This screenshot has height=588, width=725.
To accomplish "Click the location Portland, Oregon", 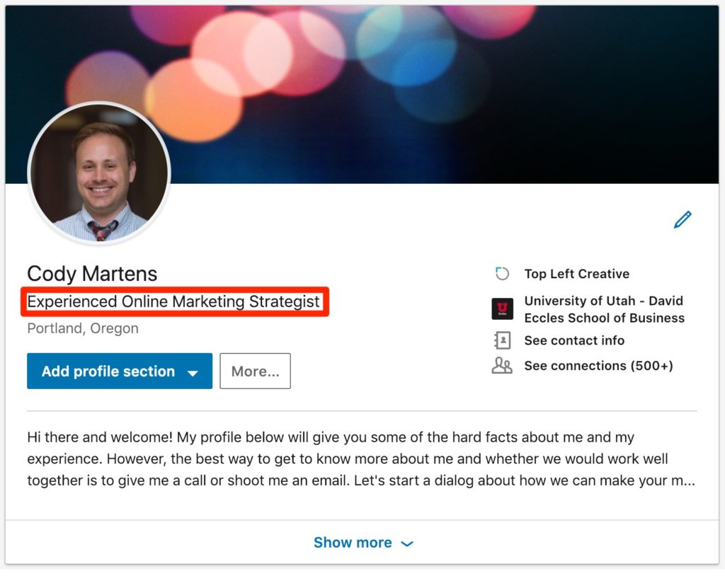I will (x=83, y=328).
